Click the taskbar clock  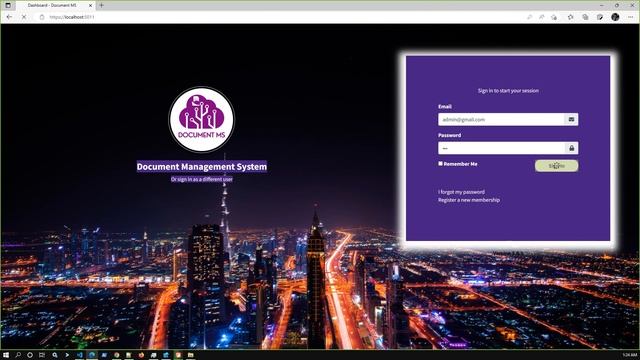(x=629, y=355)
